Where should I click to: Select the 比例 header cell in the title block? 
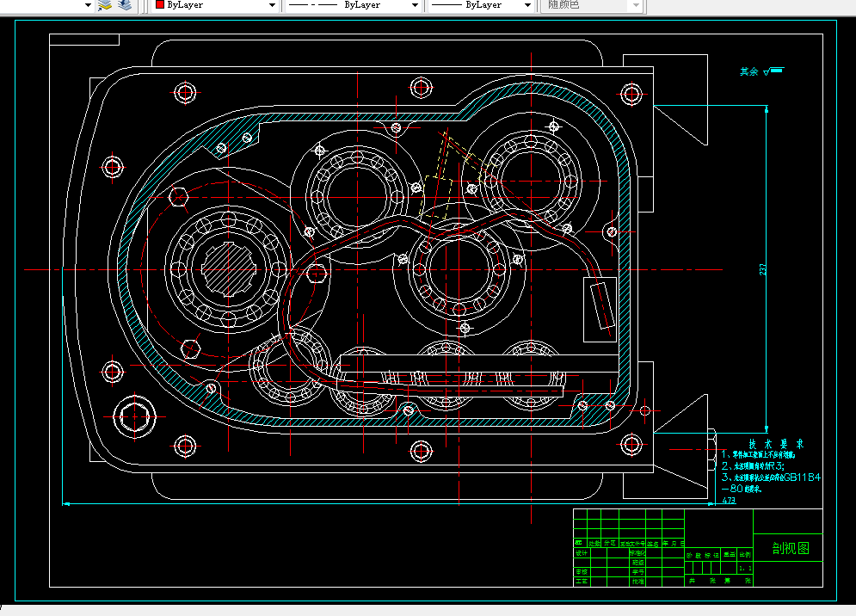point(745,555)
